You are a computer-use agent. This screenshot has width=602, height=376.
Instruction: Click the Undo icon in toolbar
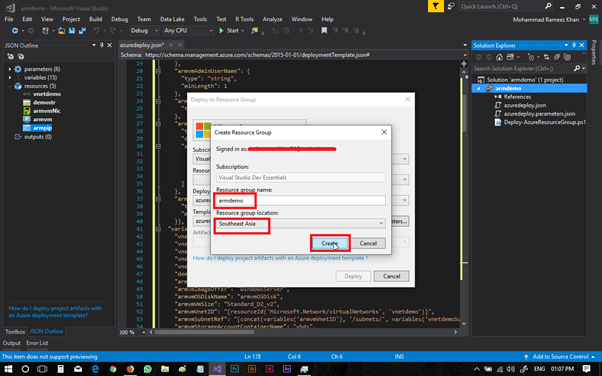[x=96, y=31]
